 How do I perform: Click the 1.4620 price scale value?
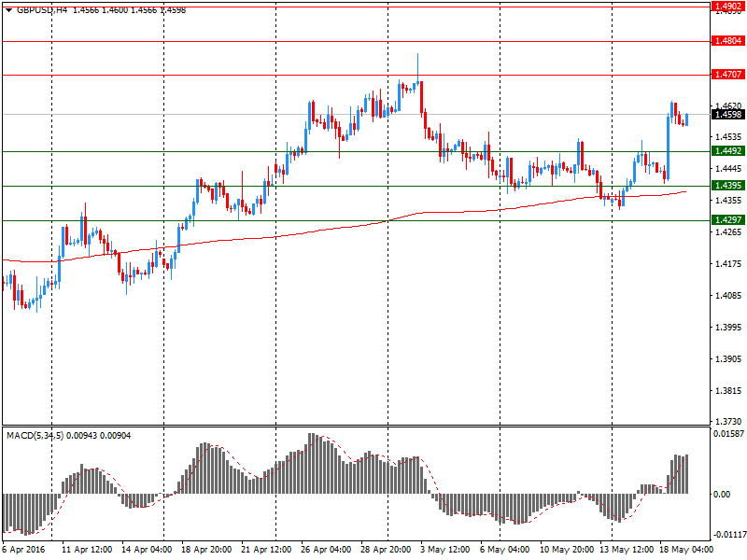[x=728, y=105]
